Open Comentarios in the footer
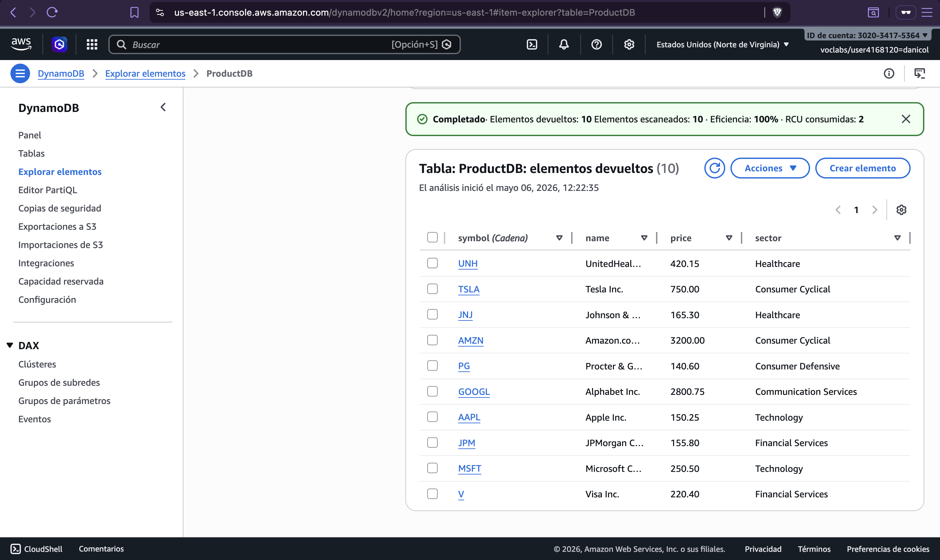 [101, 549]
